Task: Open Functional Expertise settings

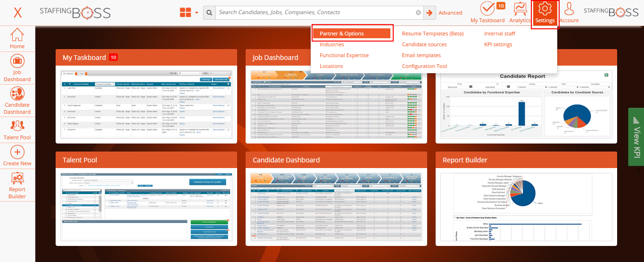Action: tap(344, 55)
